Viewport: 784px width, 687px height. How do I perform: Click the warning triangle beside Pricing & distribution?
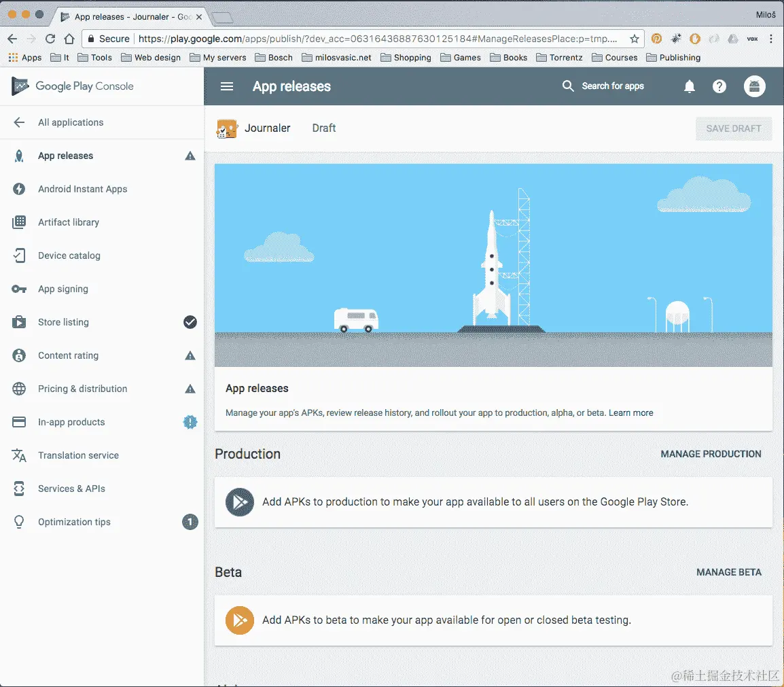190,389
